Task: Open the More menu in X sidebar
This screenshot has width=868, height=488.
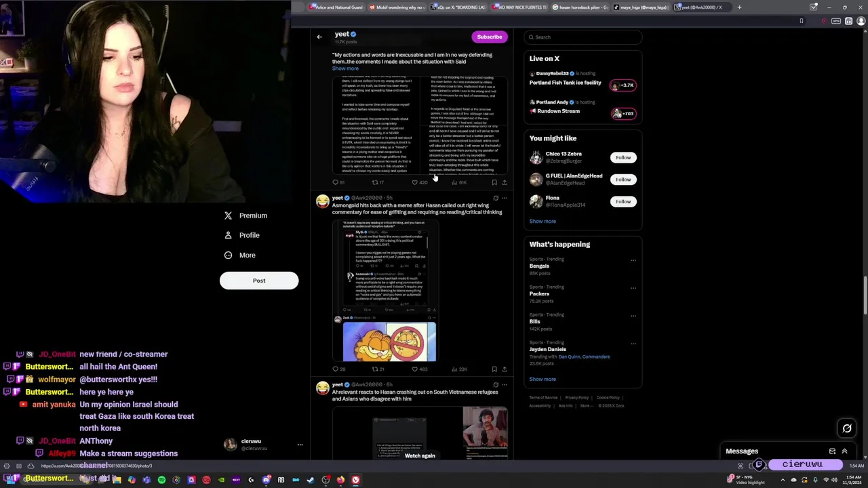Action: (x=239, y=255)
